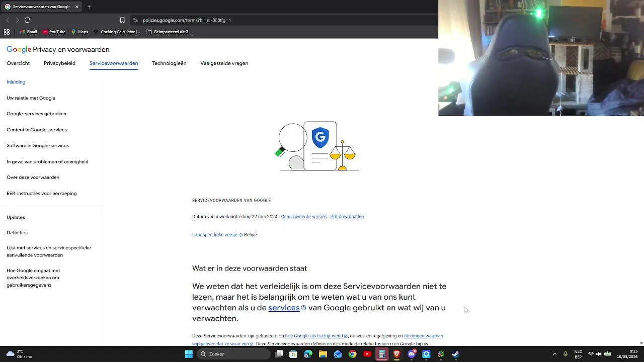The image size is (644, 362).
Task: Open the Calculator app in taskbar
Action: (x=382, y=354)
